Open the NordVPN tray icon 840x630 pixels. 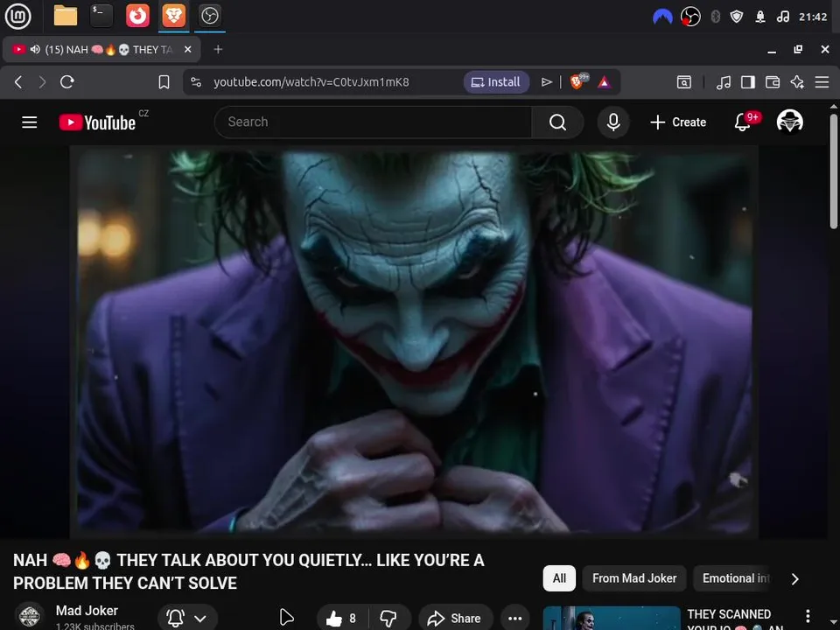click(x=662, y=17)
